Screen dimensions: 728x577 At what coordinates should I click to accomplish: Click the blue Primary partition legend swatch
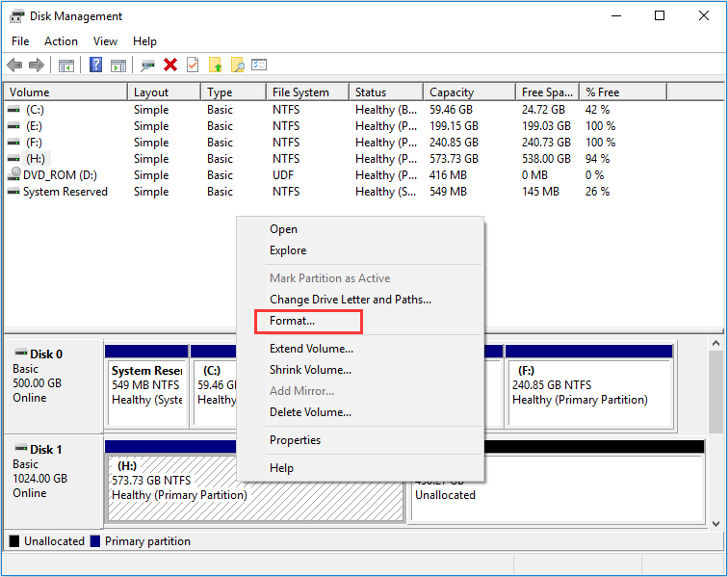[95, 541]
